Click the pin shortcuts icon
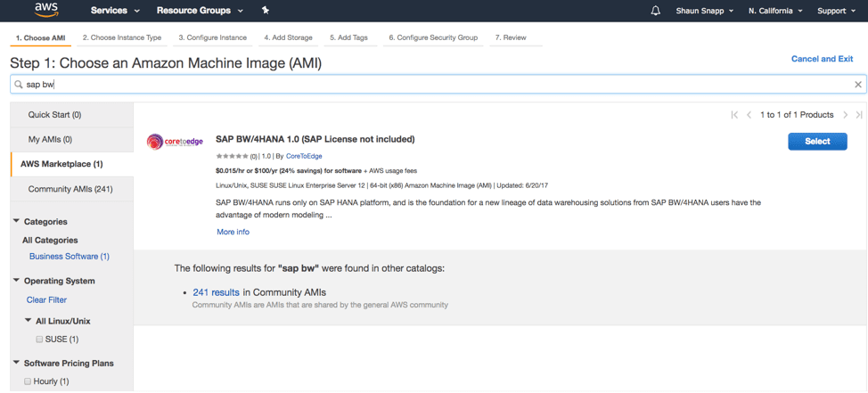The width and height of the screenshot is (868, 393). click(266, 11)
